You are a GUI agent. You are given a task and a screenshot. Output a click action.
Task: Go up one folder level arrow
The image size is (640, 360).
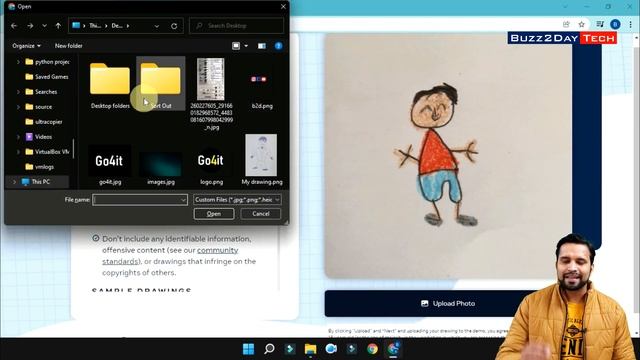(x=58, y=26)
